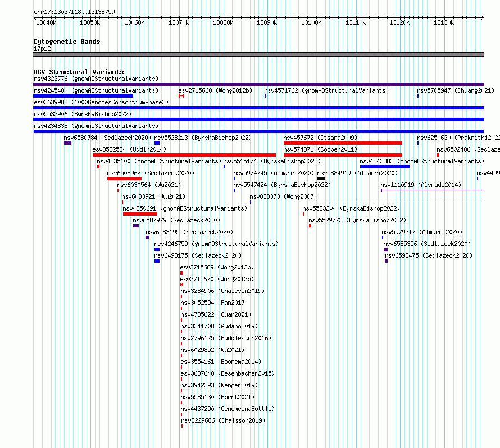
Task: Click nsv6250630 (Prakrithi2022) label
Action: [458, 138]
